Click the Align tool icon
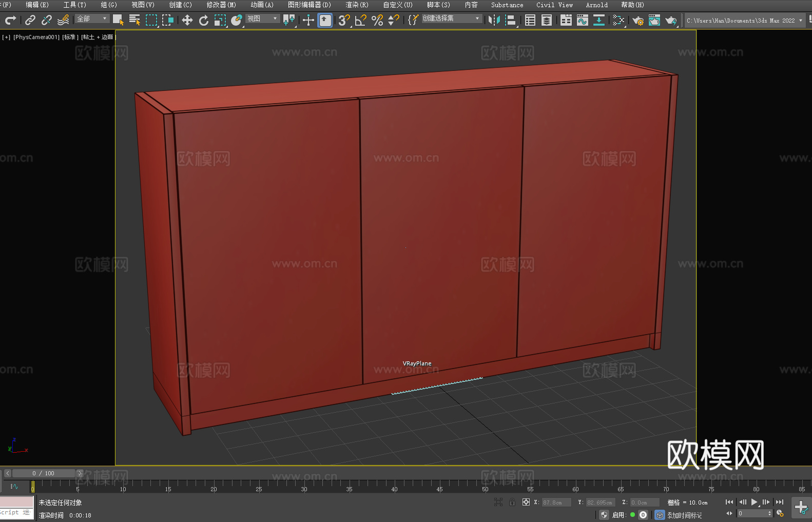 tap(511, 20)
